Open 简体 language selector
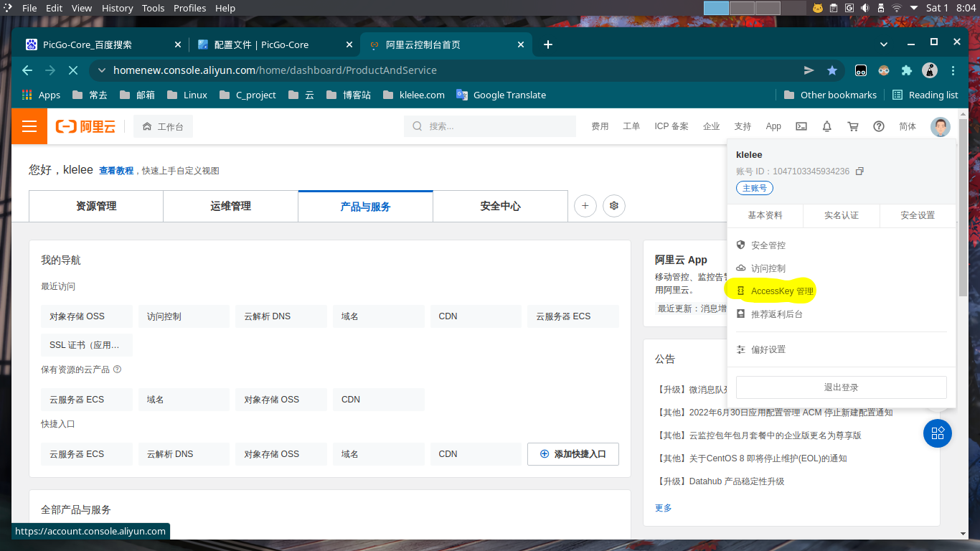The height and width of the screenshot is (551, 980). coord(908,126)
